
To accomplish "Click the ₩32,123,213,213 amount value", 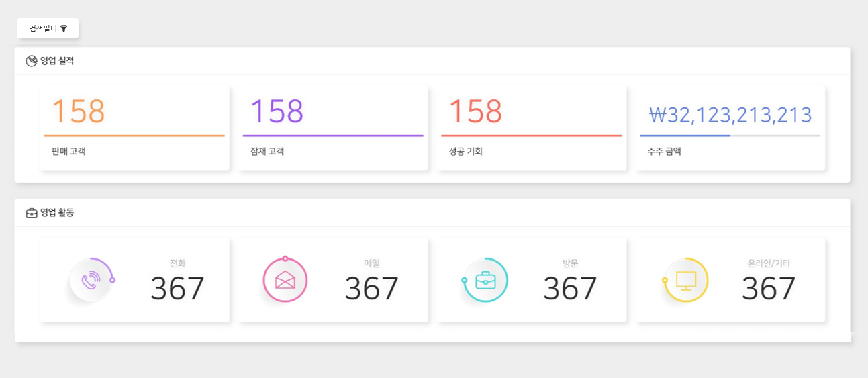I will click(x=731, y=115).
